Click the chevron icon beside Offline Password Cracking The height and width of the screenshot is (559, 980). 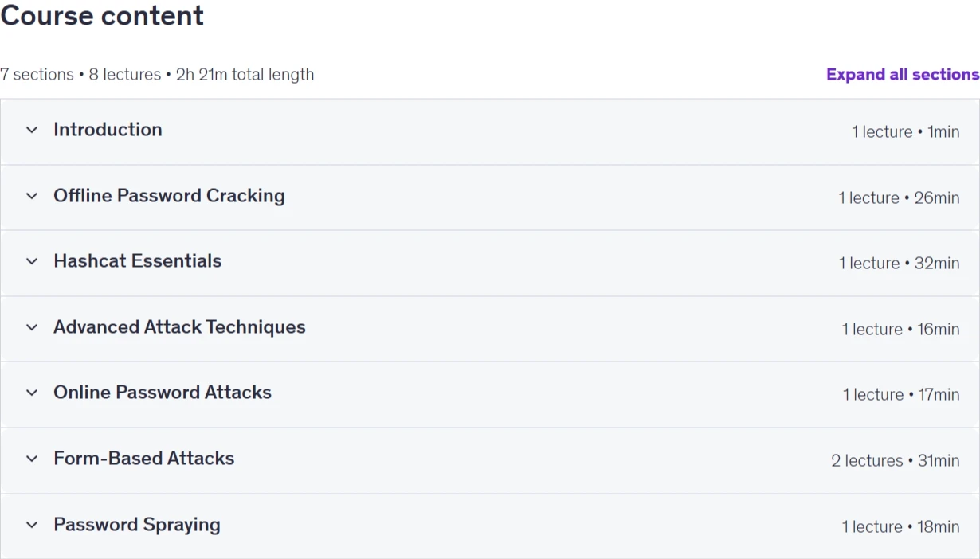click(32, 196)
